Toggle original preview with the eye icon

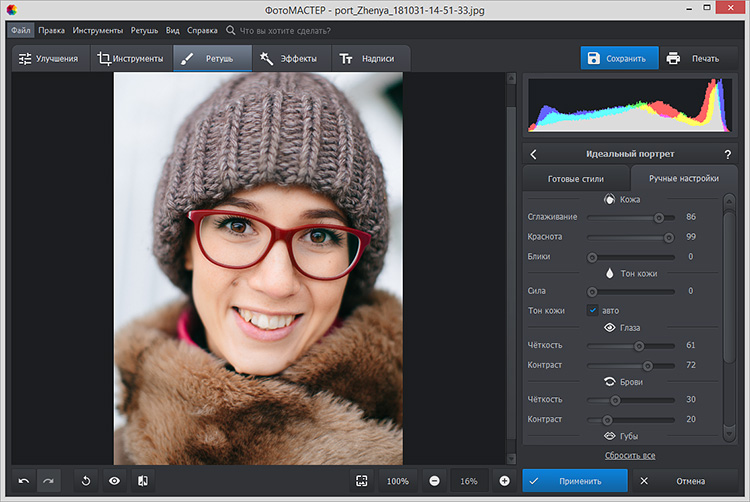(x=114, y=481)
